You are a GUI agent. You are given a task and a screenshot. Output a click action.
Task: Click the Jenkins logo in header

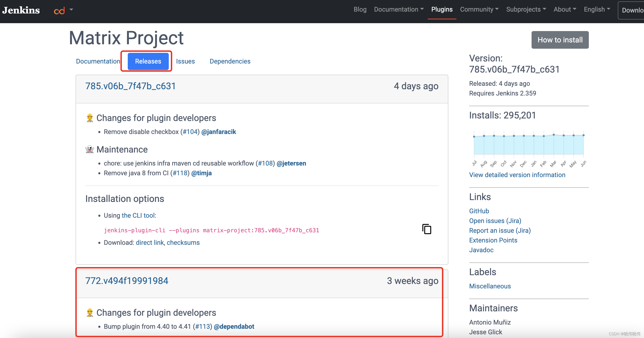[x=21, y=10]
